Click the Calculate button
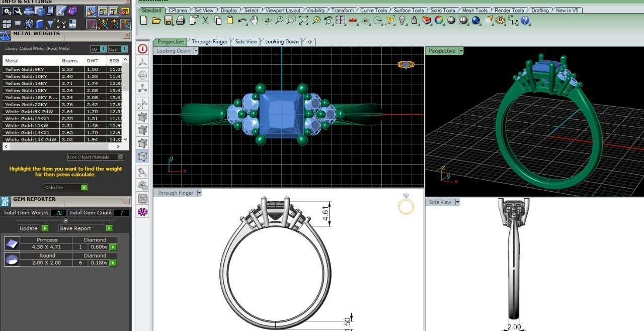Screen dimensions: 644x331 pyautogui.click(x=65, y=187)
